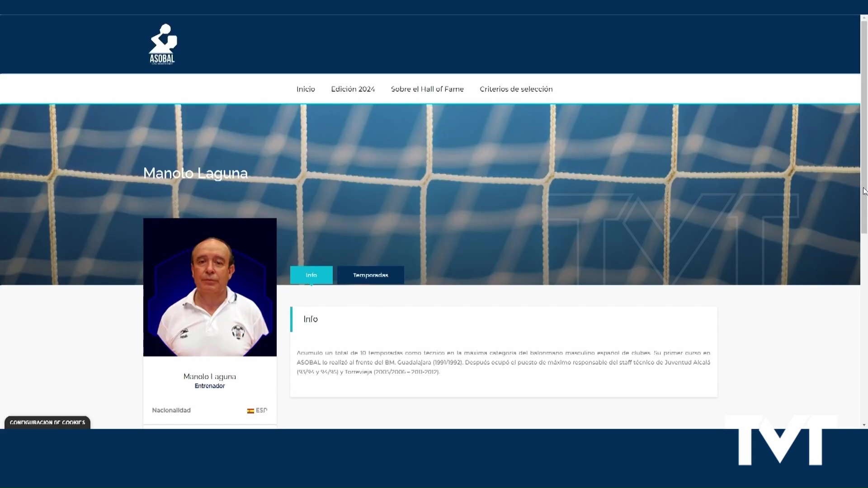Click the ASOBAL logo in the header

click(163, 44)
